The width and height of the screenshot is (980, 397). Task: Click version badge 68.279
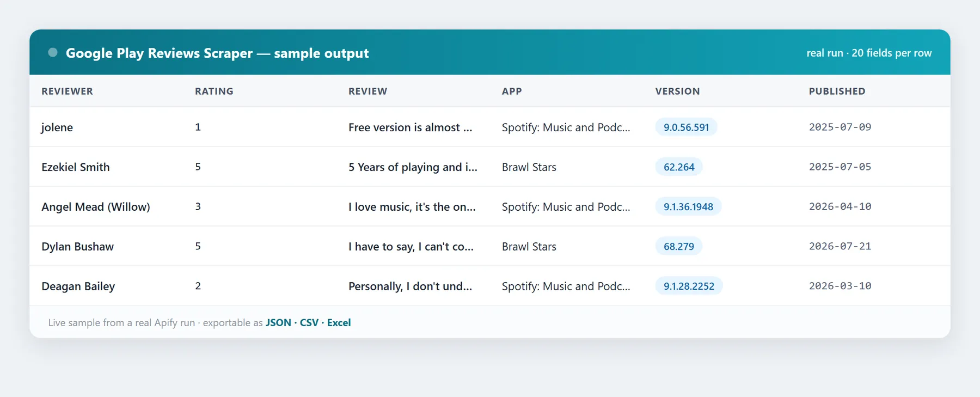coord(678,247)
